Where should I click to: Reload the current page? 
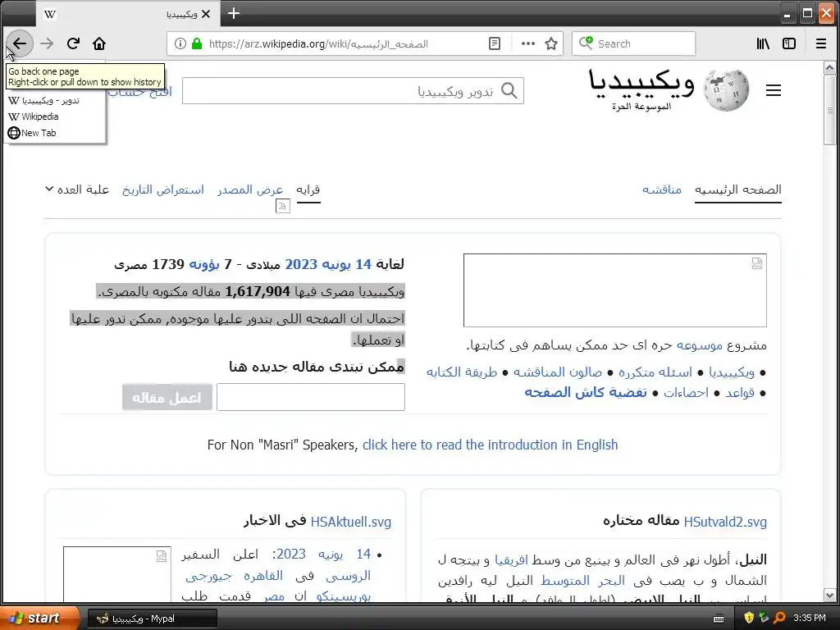pos(73,43)
